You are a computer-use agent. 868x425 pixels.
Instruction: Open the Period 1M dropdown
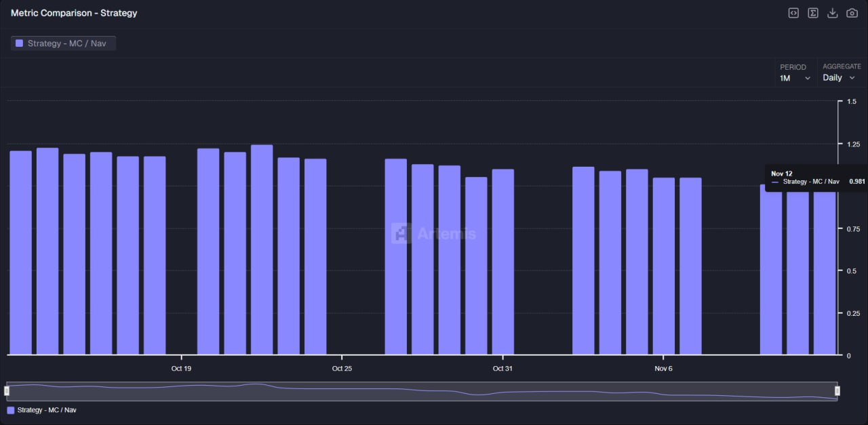pos(793,78)
